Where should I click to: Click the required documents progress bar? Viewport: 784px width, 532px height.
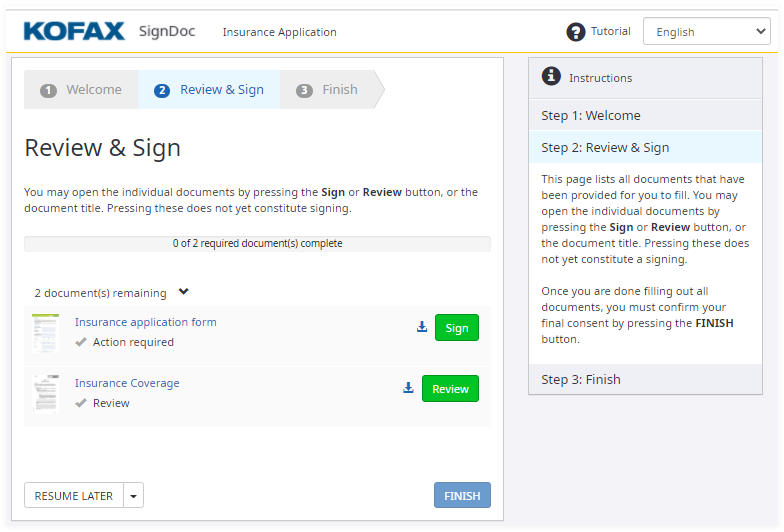coord(257,243)
